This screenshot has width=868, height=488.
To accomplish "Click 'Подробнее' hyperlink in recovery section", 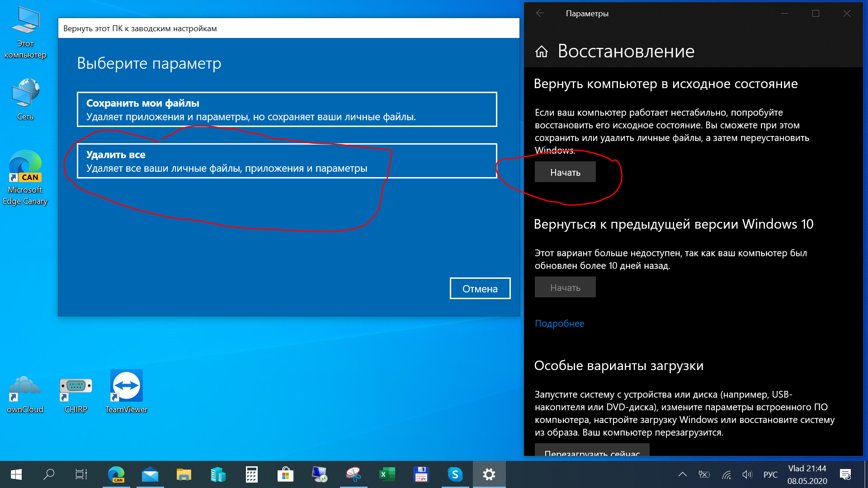I will [x=559, y=323].
